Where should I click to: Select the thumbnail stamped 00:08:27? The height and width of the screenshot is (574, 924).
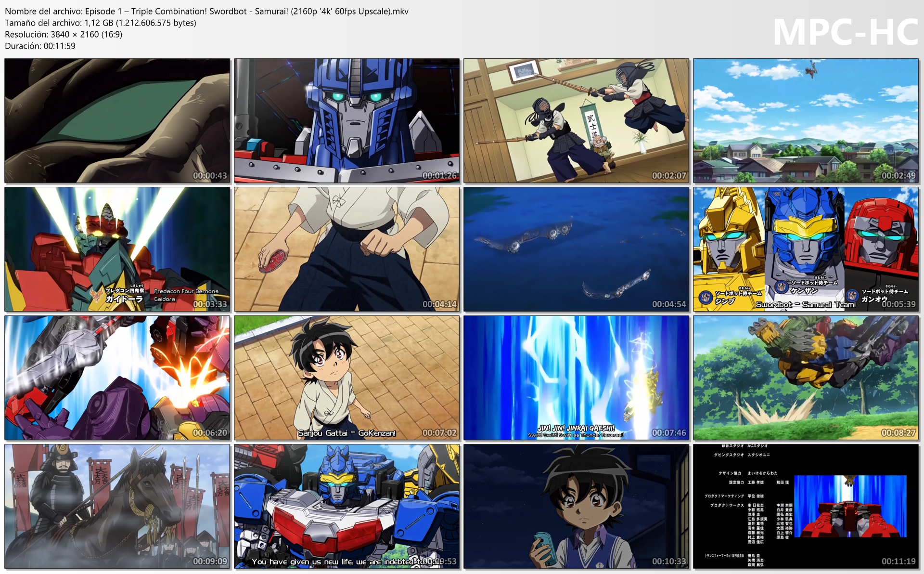click(806, 378)
